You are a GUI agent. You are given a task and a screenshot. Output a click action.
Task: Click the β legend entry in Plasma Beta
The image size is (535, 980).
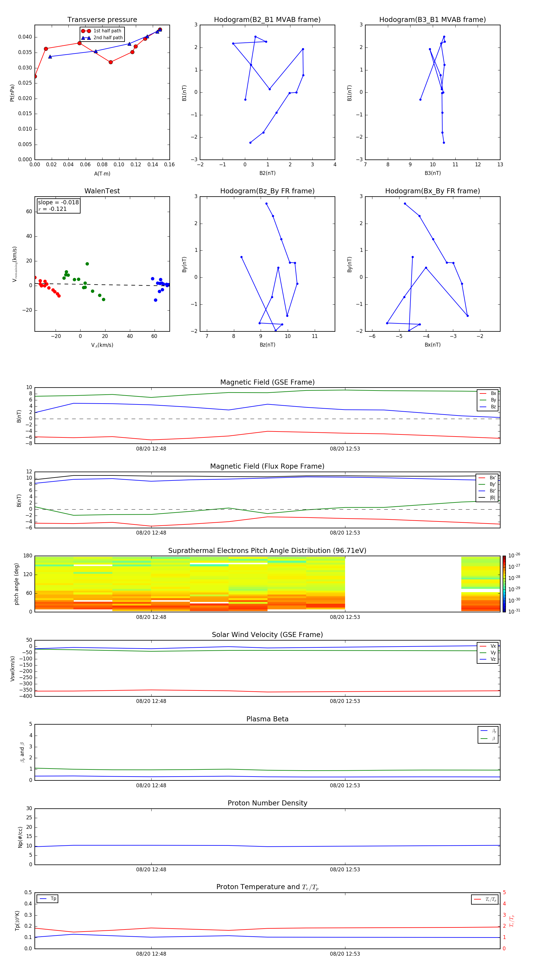pyautogui.click(x=488, y=739)
